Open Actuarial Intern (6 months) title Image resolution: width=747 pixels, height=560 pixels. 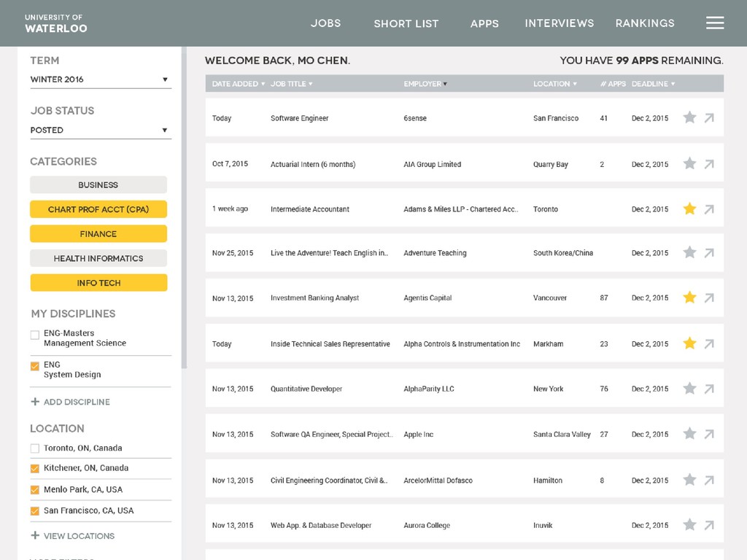pyautogui.click(x=313, y=164)
